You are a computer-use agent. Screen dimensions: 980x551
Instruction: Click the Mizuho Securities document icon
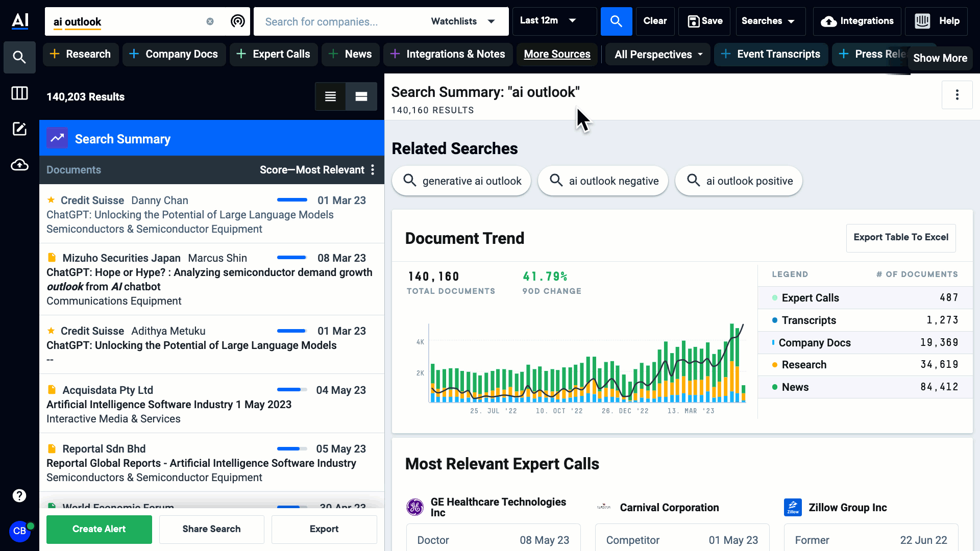(x=52, y=258)
